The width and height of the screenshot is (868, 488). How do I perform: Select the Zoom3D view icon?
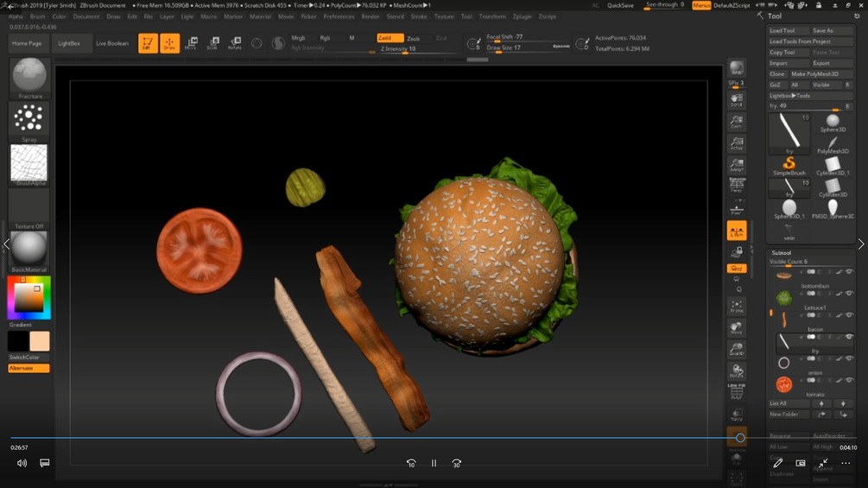point(736,350)
